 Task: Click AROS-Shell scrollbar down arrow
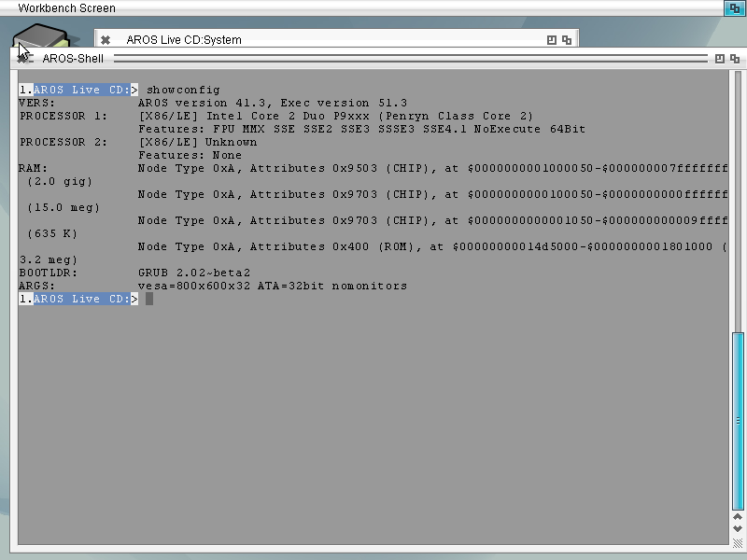738,528
